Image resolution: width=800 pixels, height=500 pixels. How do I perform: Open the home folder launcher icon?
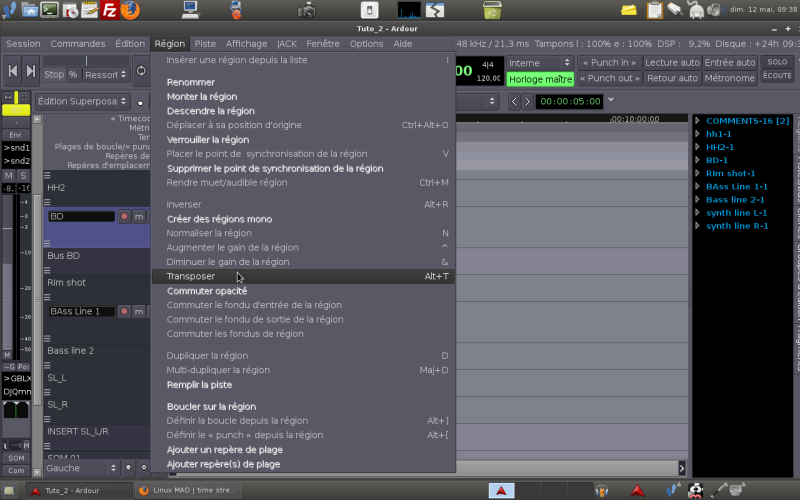pos(30,10)
